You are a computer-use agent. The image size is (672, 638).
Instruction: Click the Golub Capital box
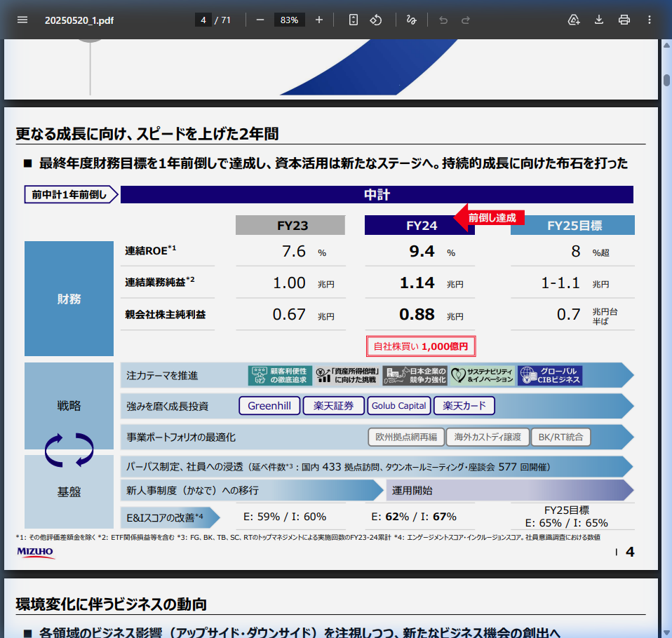click(x=398, y=406)
